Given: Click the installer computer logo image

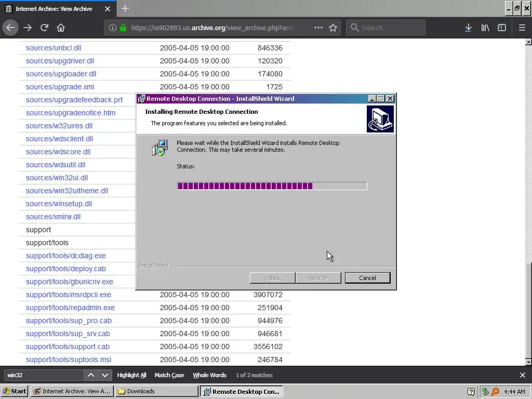Looking at the screenshot, I should [x=380, y=119].
